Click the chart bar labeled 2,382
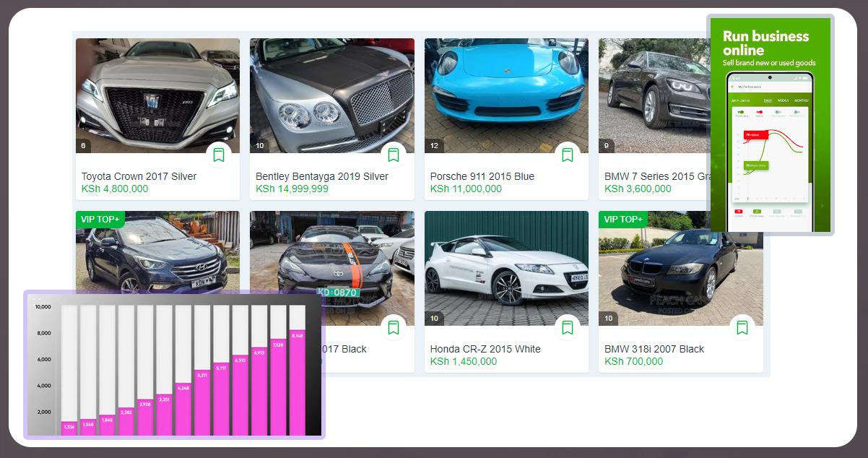 126,421
